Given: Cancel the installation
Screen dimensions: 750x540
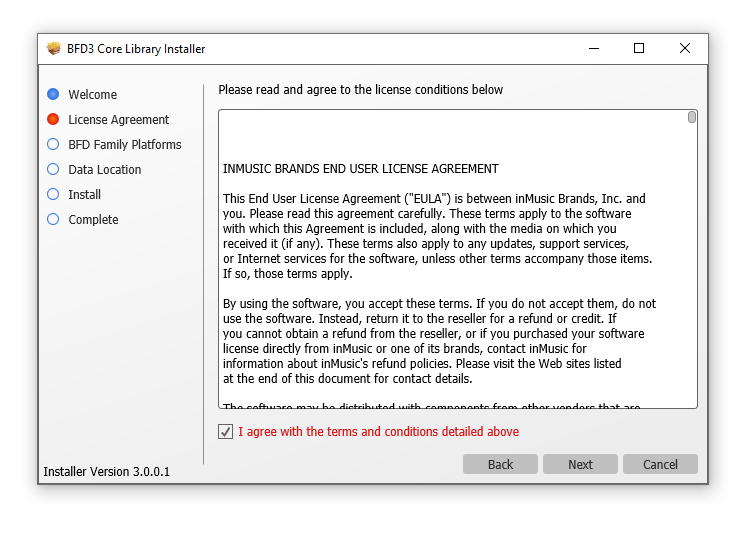Looking at the screenshot, I should pos(660,464).
